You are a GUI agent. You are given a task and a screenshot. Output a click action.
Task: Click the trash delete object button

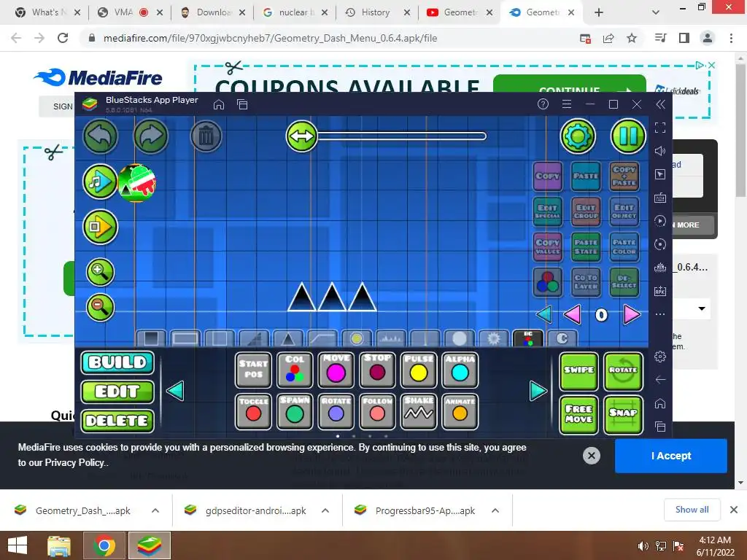coord(206,136)
